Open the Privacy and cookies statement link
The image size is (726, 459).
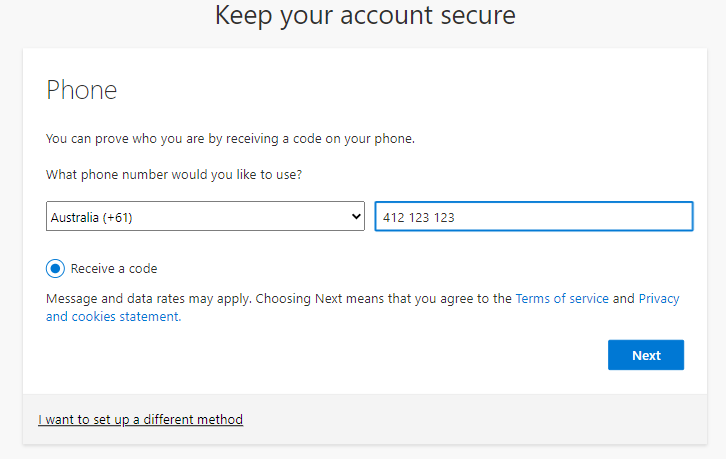(658, 298)
